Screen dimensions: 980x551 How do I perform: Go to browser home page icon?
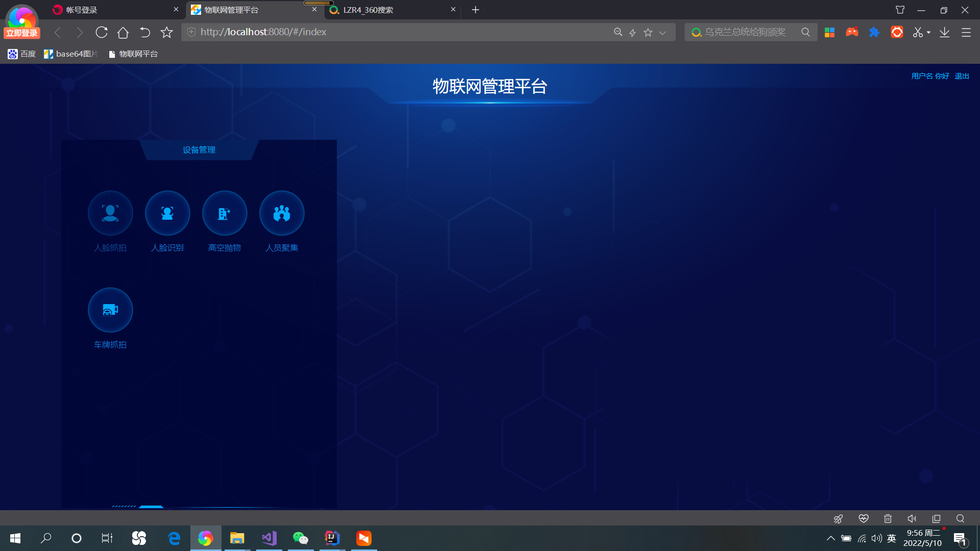tap(123, 32)
